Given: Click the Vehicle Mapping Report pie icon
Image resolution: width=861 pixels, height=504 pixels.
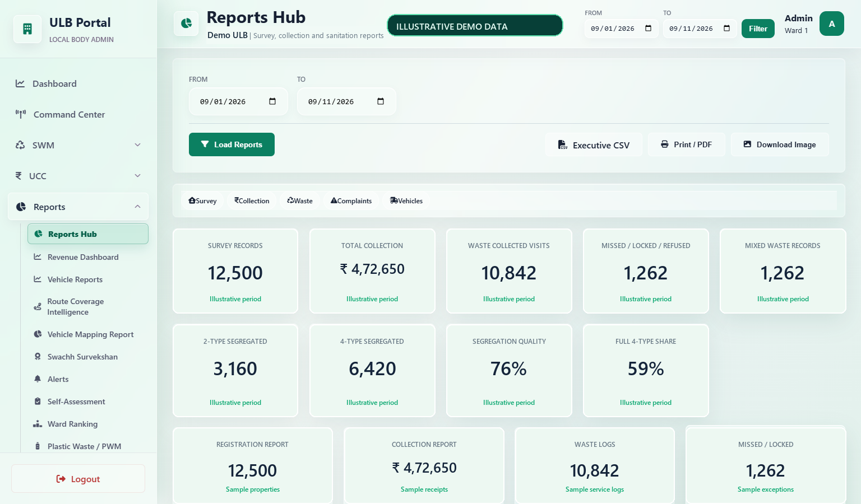Looking at the screenshot, I should tap(38, 334).
